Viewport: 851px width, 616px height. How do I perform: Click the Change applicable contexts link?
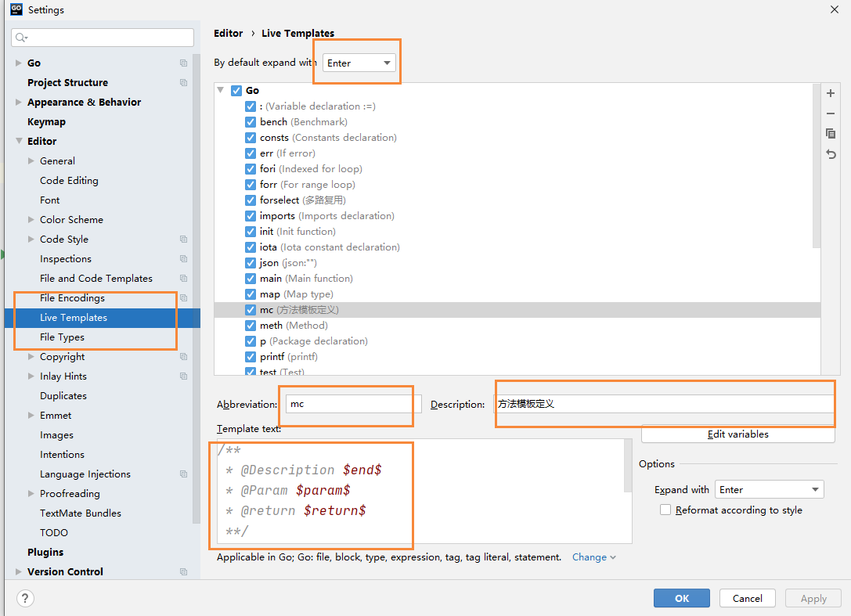593,557
